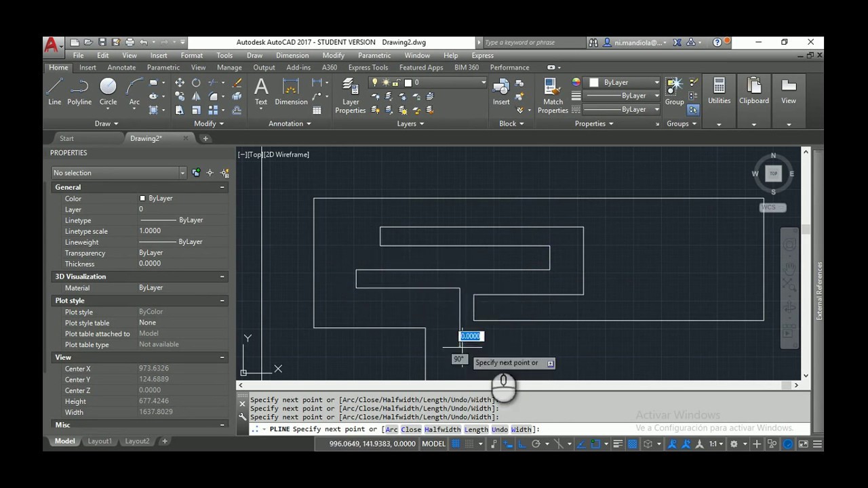Click the Undo arrow icon
This screenshot has width=868, height=488.
tap(144, 42)
